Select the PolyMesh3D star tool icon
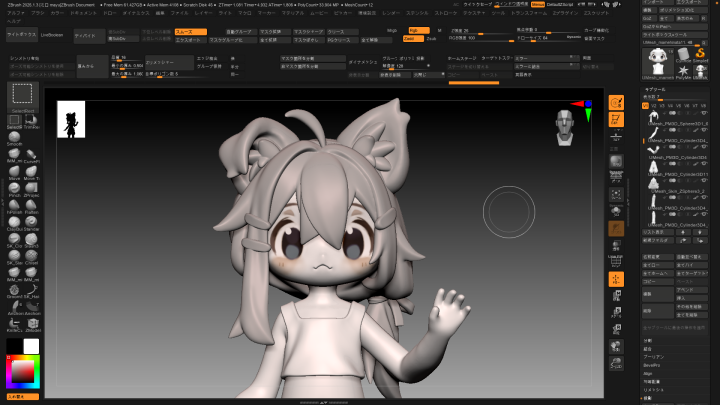Viewport: 720px width, 405px height. click(683, 71)
